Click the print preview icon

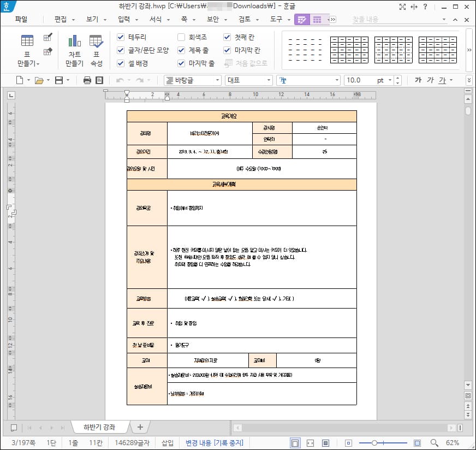[x=99, y=80]
